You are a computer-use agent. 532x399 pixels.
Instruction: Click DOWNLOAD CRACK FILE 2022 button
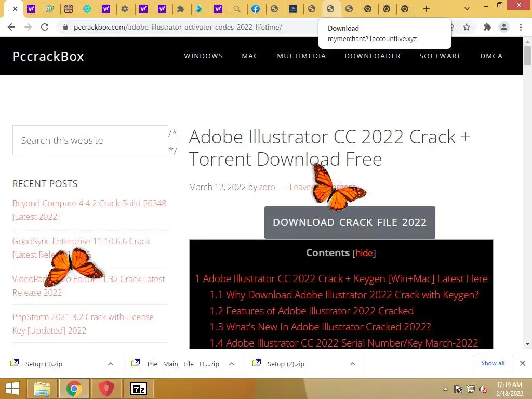[350, 222]
